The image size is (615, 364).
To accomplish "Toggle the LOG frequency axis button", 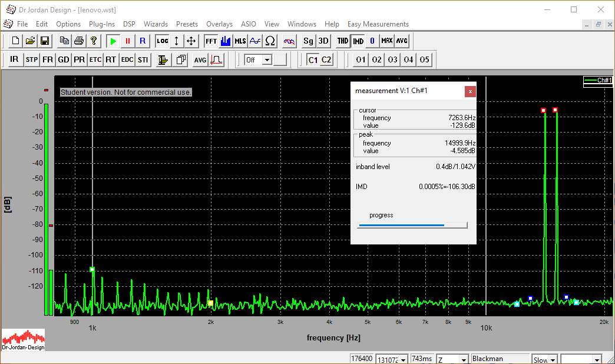I will point(162,41).
